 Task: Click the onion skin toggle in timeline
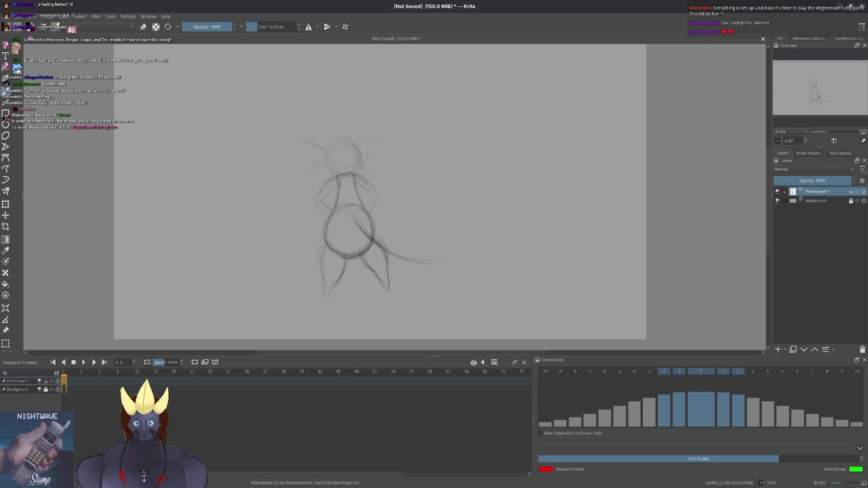click(473, 362)
